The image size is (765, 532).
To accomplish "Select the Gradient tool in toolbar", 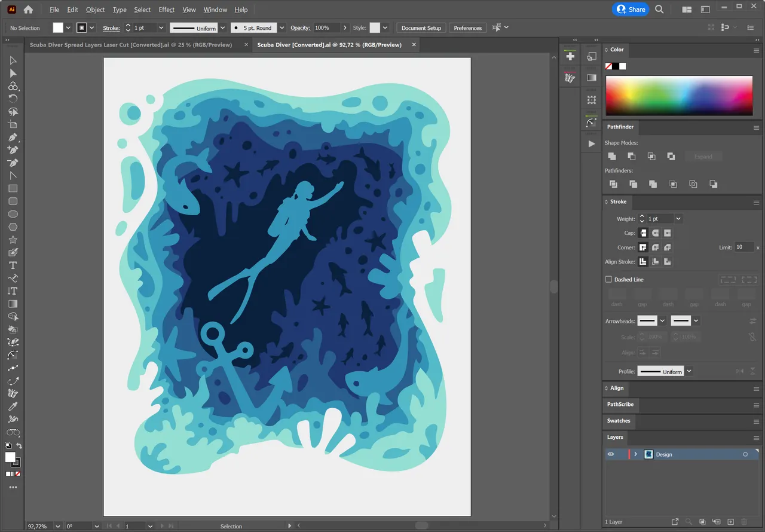I will pos(13,304).
